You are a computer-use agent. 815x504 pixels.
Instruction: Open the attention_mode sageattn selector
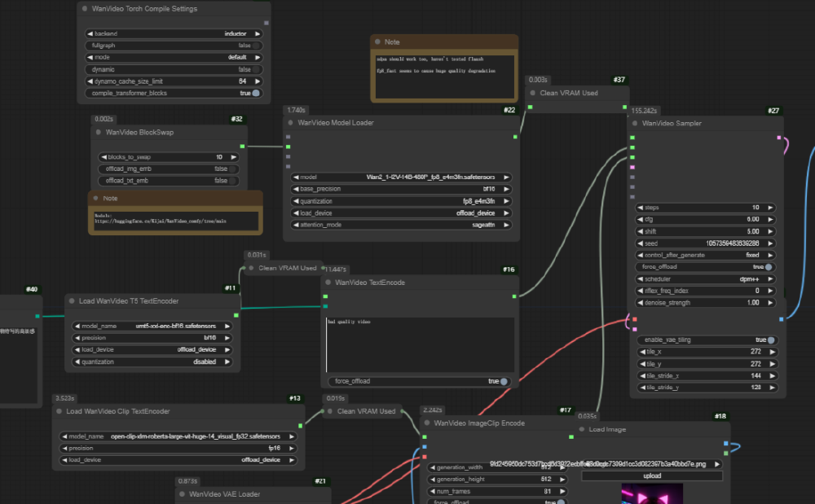tap(401, 225)
